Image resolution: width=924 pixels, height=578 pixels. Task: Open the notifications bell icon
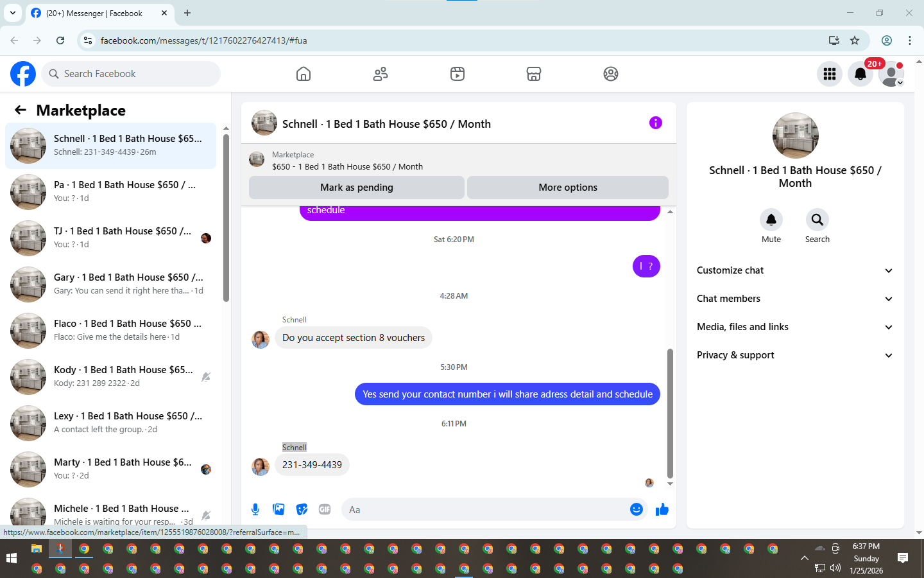click(860, 74)
